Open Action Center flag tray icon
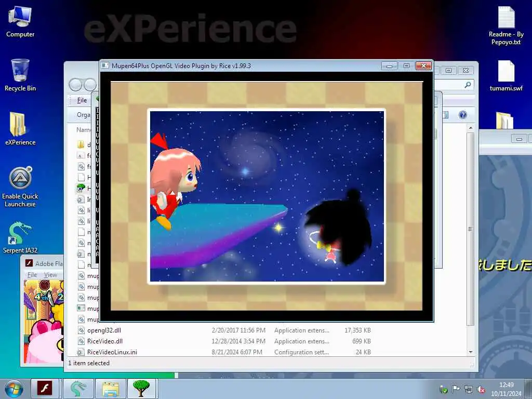Screen dimensions: 532x399 click(456, 389)
